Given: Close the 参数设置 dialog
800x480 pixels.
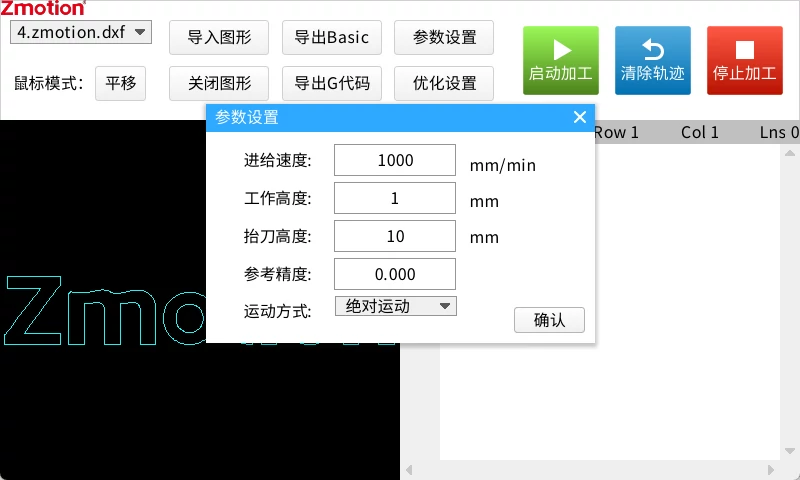Looking at the screenshot, I should tap(580, 117).
